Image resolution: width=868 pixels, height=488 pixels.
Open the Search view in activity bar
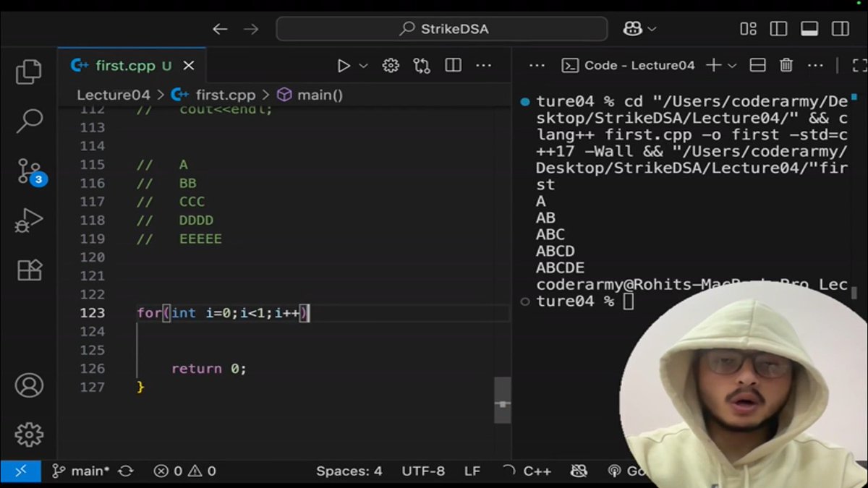pos(29,121)
